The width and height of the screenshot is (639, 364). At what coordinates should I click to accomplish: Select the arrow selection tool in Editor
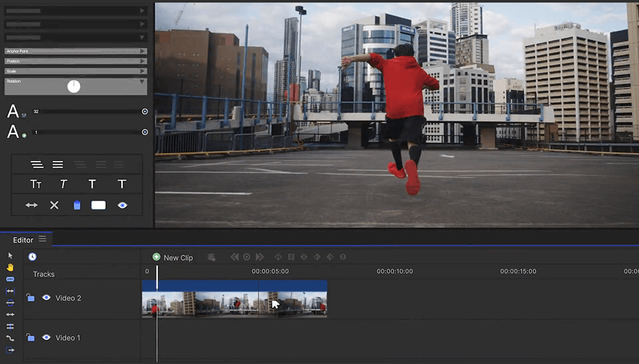click(x=10, y=255)
